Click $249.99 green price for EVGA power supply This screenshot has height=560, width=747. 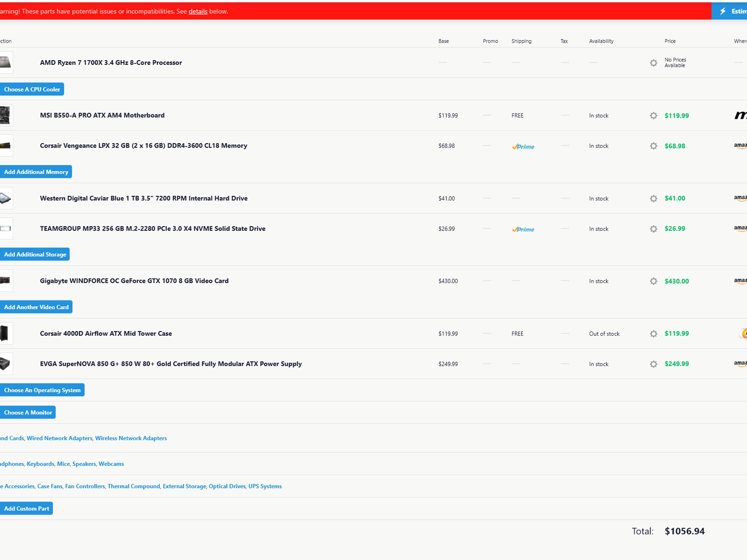(677, 364)
